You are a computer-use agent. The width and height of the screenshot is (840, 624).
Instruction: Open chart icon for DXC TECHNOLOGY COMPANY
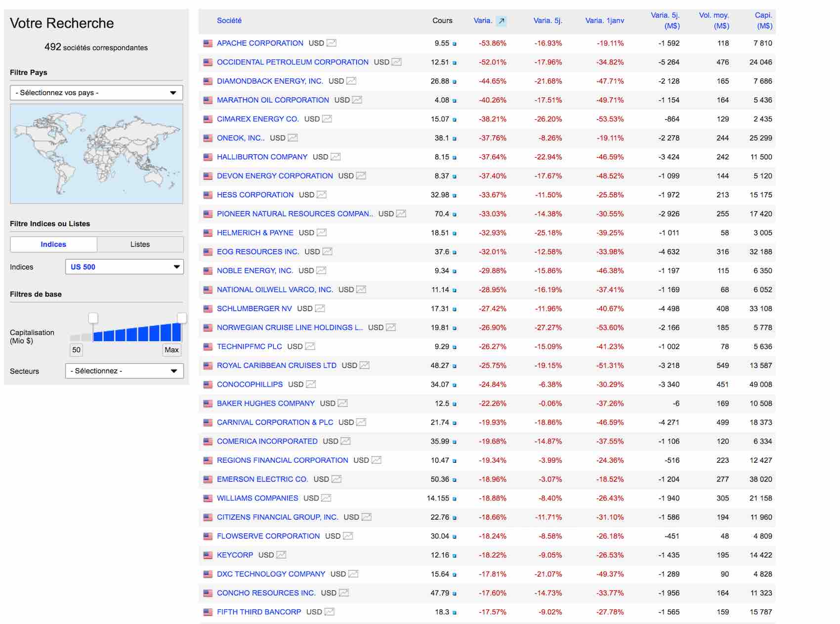tap(353, 574)
